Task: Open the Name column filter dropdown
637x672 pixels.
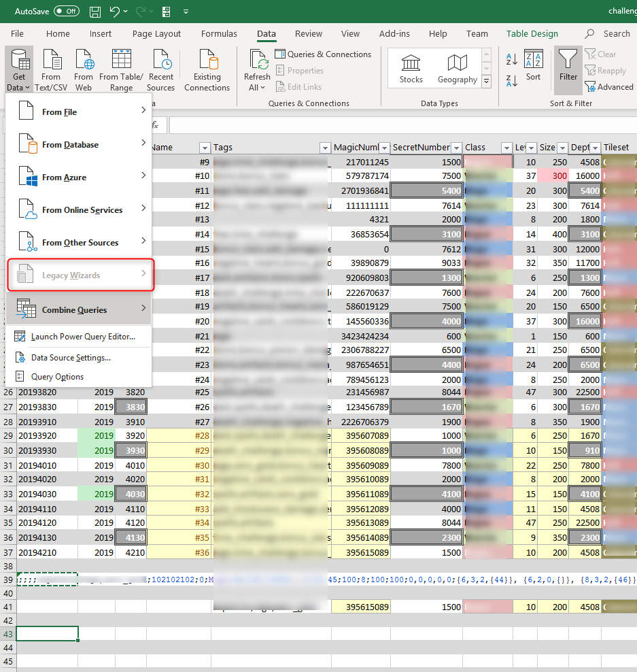Action: click(x=205, y=148)
